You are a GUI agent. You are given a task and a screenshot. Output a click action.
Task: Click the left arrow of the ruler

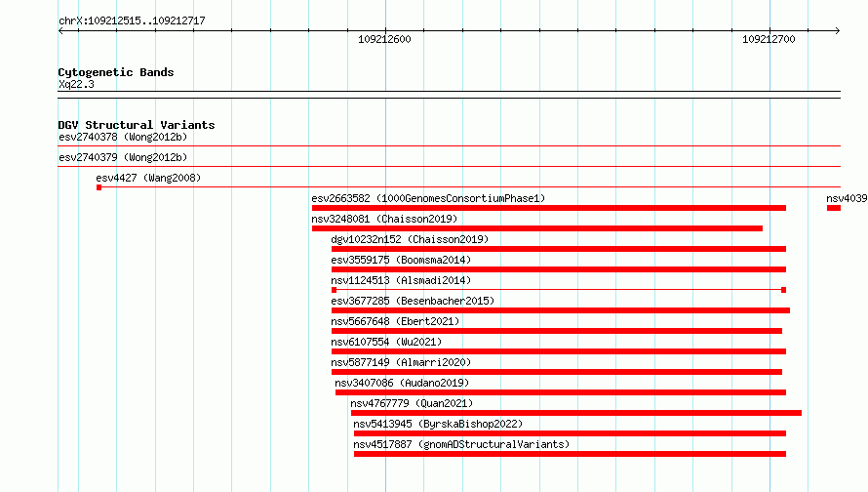[60, 31]
